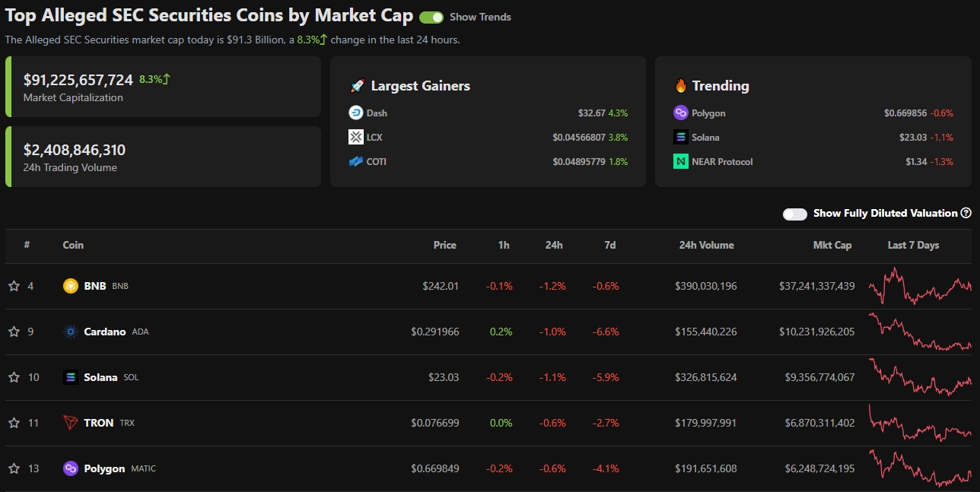
Task: Click the Polygon logo in Trending panel
Action: click(681, 113)
